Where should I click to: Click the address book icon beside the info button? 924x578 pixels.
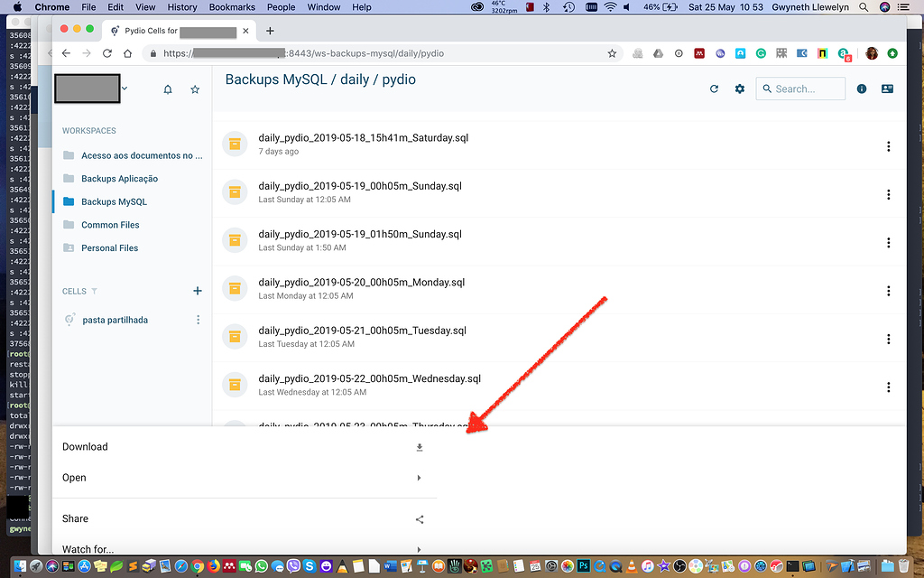click(887, 89)
